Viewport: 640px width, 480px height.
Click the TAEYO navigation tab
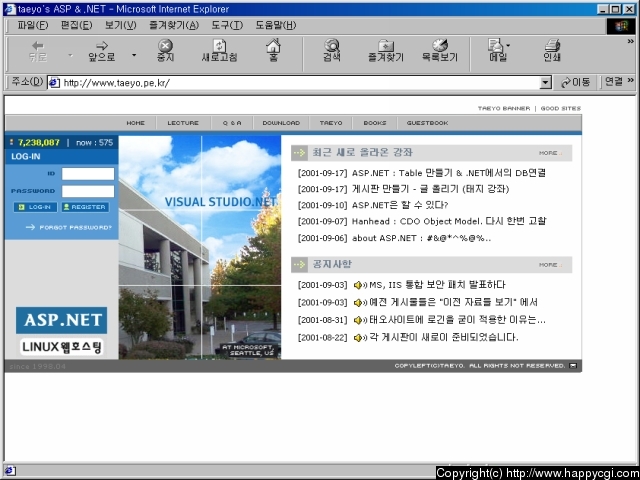coord(331,123)
